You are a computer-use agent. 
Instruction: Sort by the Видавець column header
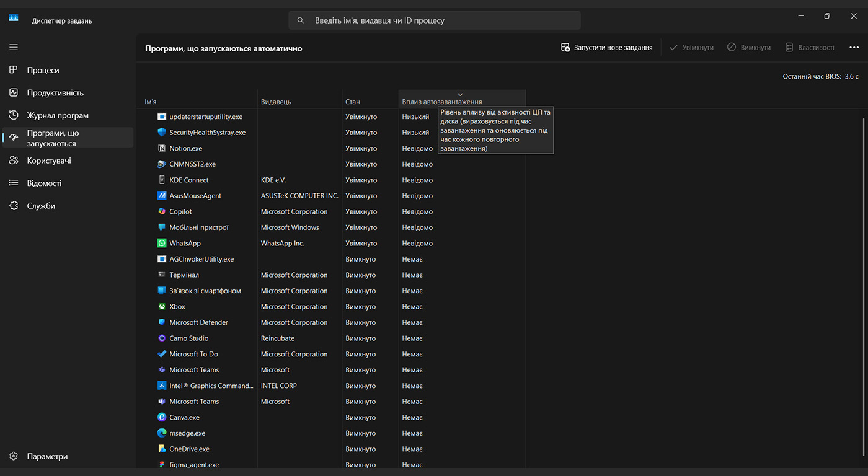pyautogui.click(x=299, y=100)
